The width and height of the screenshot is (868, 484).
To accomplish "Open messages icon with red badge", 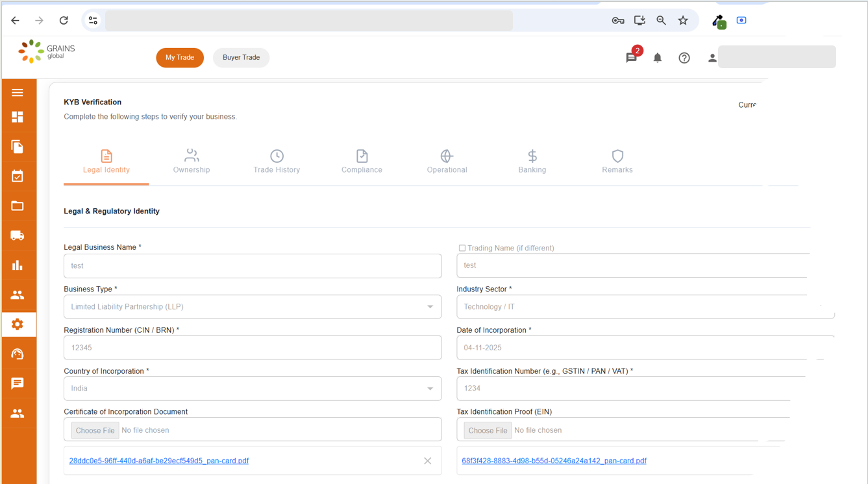I will [631, 58].
